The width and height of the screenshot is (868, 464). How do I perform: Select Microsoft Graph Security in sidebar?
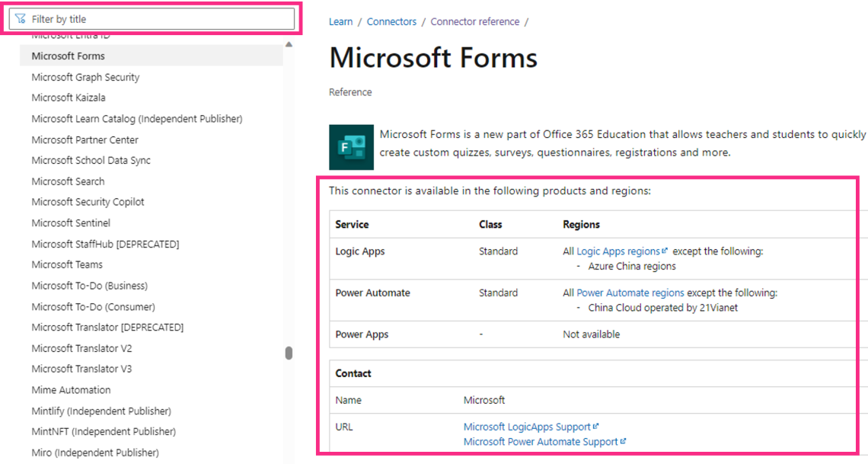click(x=85, y=77)
